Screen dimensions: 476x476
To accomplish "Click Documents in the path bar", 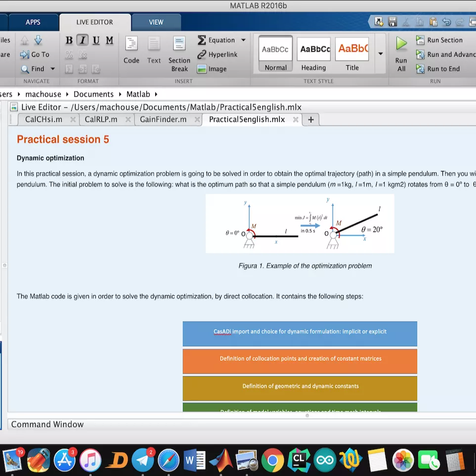I will [93, 94].
